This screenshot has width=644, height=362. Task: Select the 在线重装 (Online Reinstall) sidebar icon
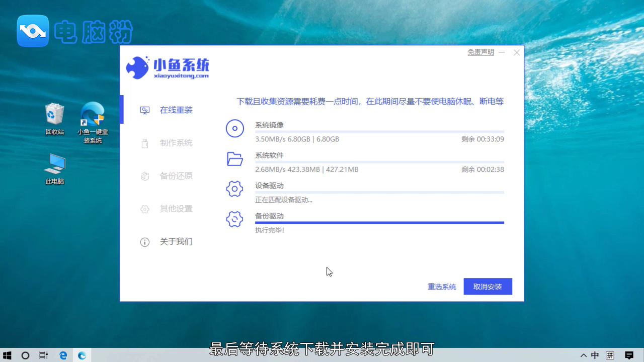145,110
